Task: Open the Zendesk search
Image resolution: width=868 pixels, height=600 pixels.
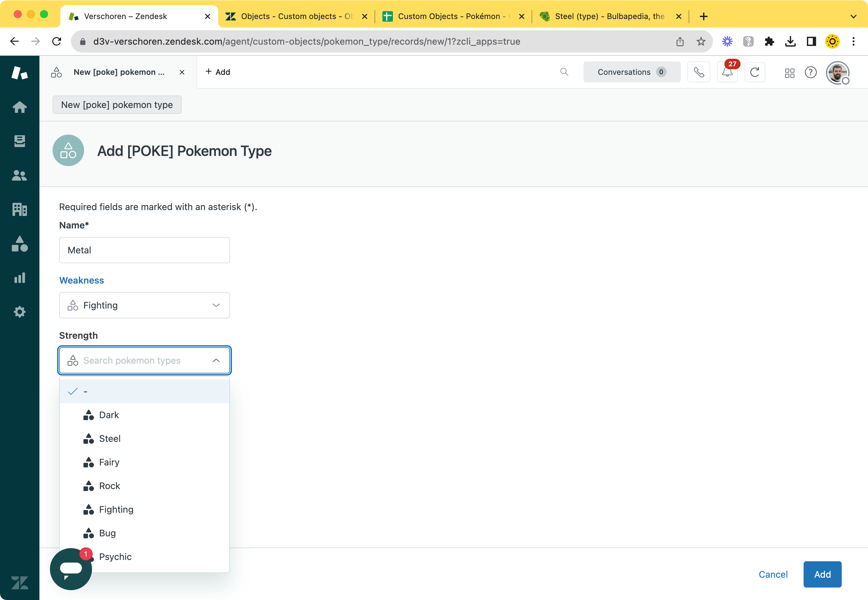Action: (564, 72)
